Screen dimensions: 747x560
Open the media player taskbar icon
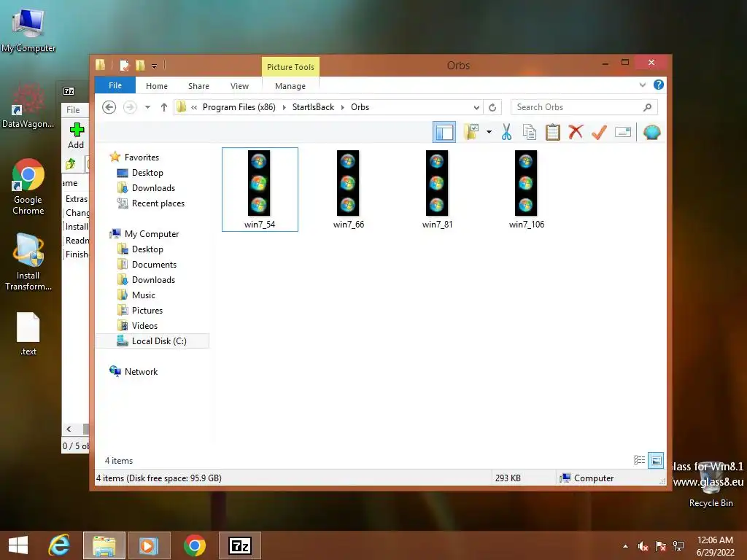148,545
